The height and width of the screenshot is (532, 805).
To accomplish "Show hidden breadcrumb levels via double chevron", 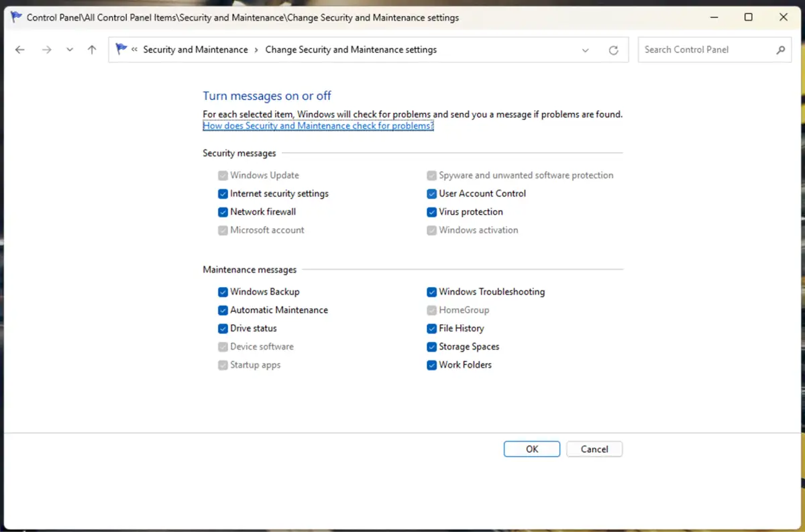I will click(135, 50).
